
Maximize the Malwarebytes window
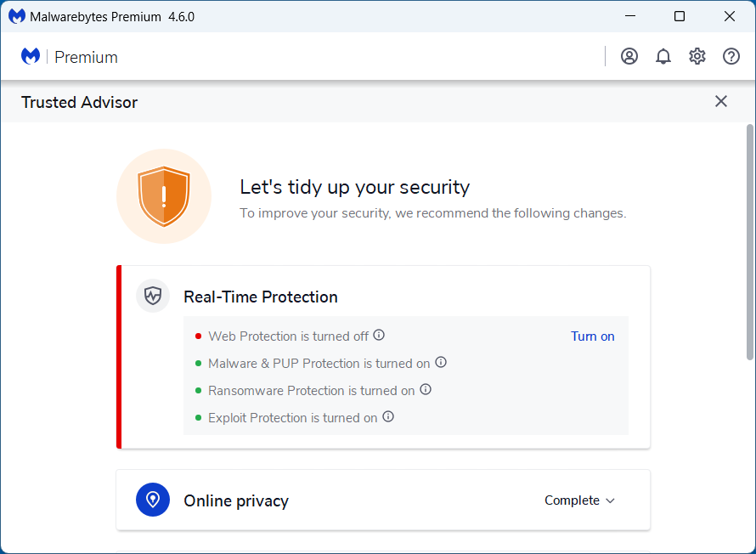tap(680, 16)
